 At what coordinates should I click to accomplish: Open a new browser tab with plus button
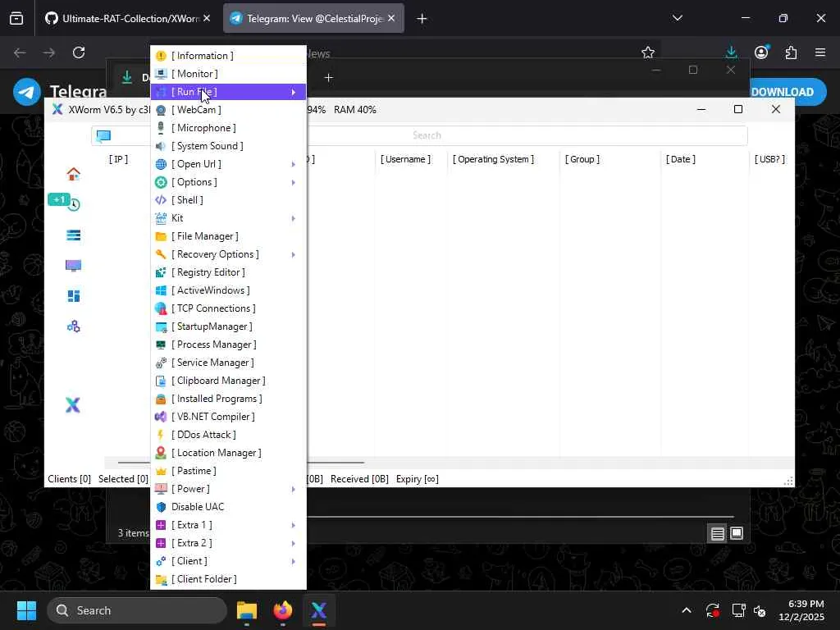coord(422,19)
